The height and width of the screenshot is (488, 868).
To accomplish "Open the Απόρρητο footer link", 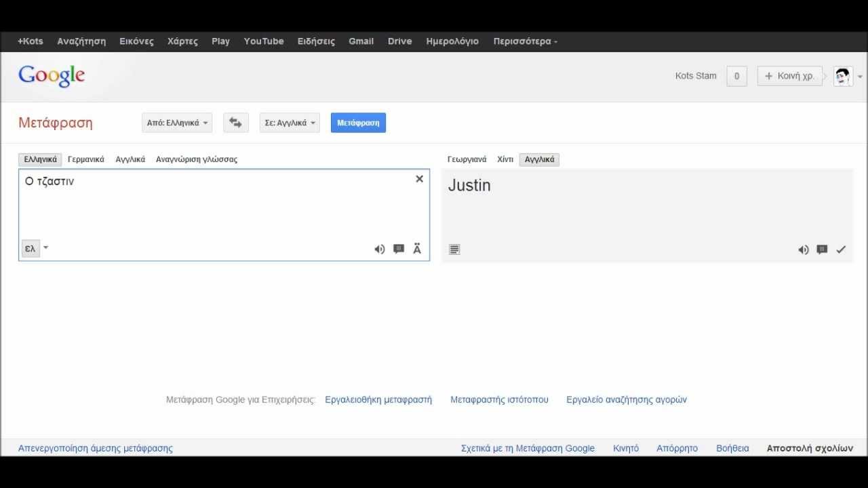I will point(677,448).
